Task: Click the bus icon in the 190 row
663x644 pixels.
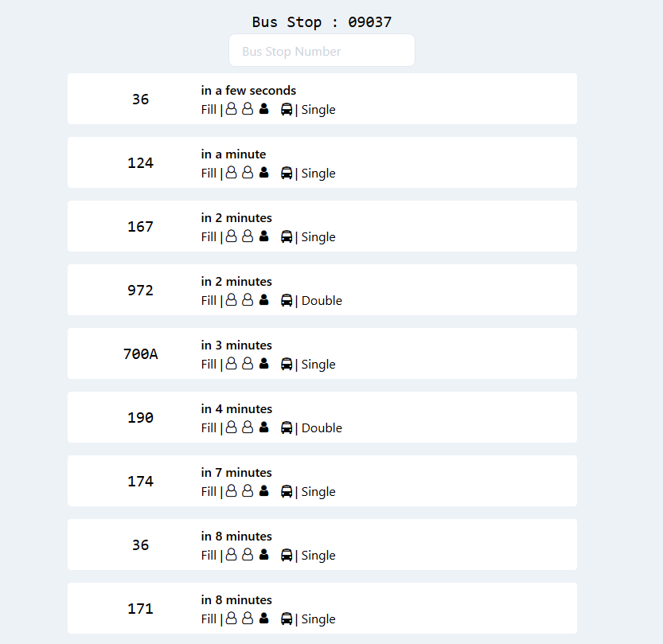Action: (x=287, y=427)
